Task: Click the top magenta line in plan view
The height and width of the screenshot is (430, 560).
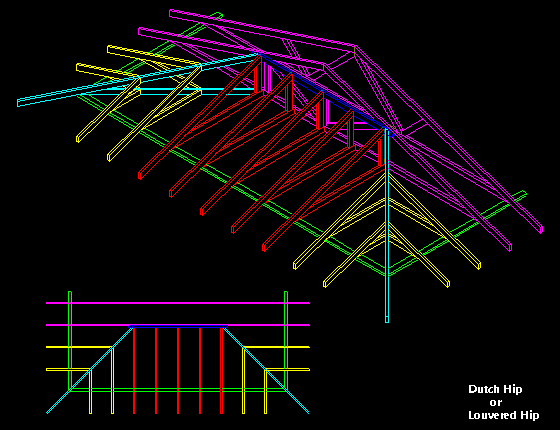Action: 178,303
